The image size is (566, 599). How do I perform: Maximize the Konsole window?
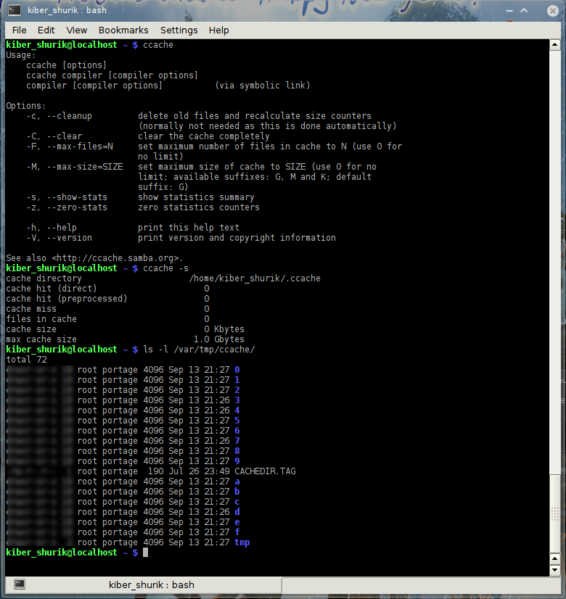[524, 11]
